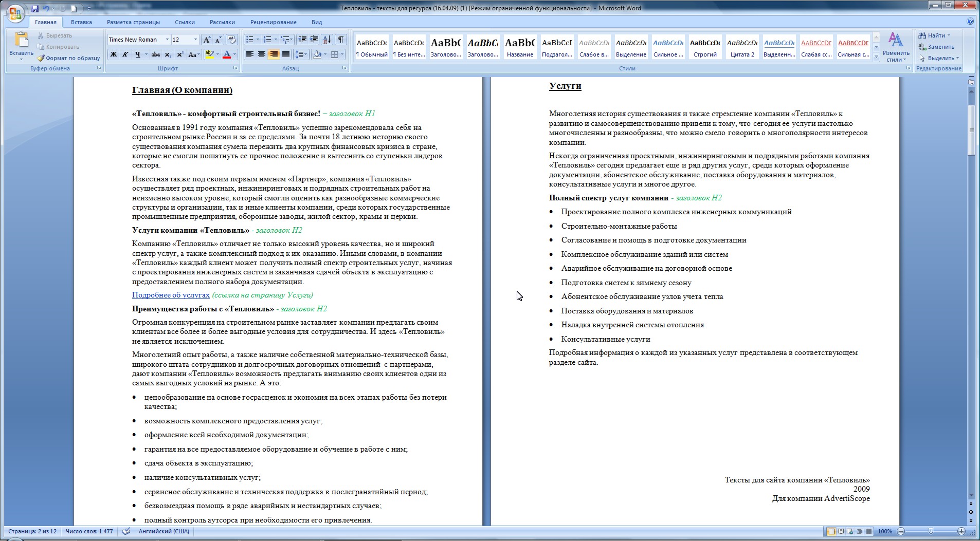This screenshot has height=541, width=980.
Task: Decrease font size with the shrink font icon
Action: (218, 40)
